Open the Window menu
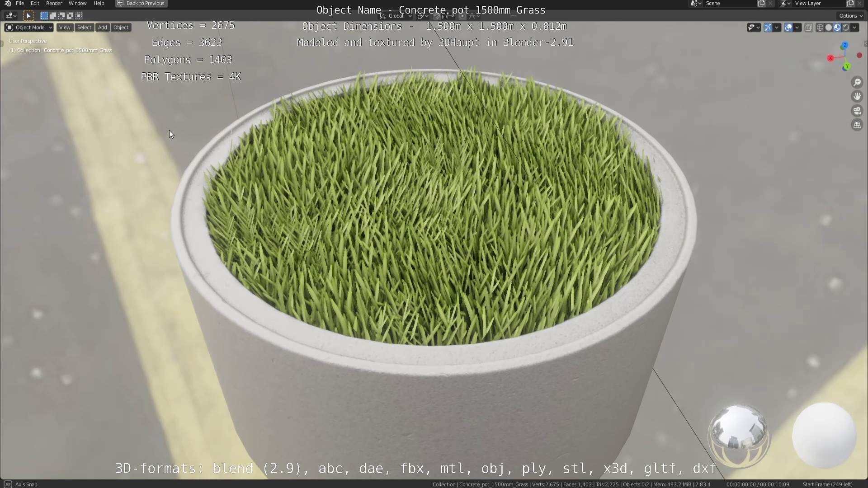This screenshot has width=868, height=488. (77, 3)
